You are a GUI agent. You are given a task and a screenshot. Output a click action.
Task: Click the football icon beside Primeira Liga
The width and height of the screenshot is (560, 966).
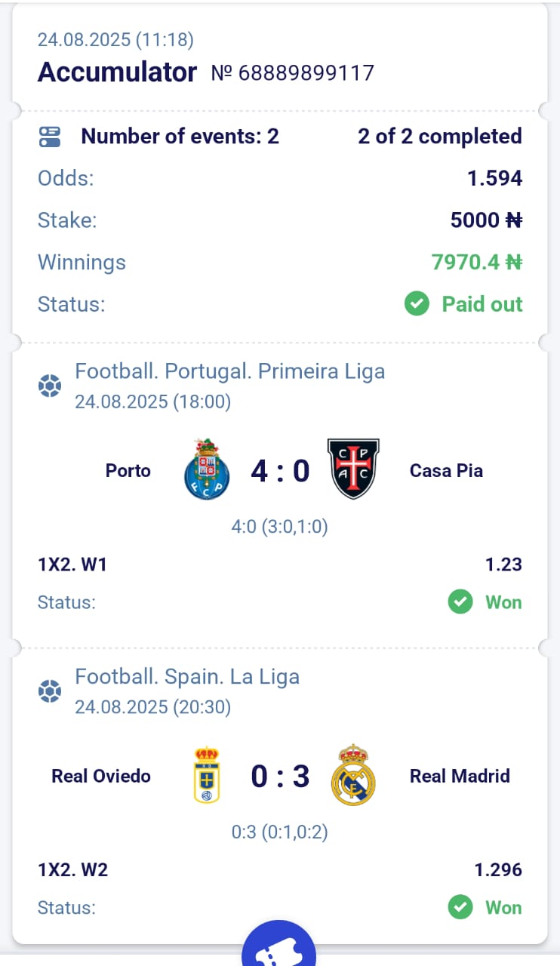[50, 386]
